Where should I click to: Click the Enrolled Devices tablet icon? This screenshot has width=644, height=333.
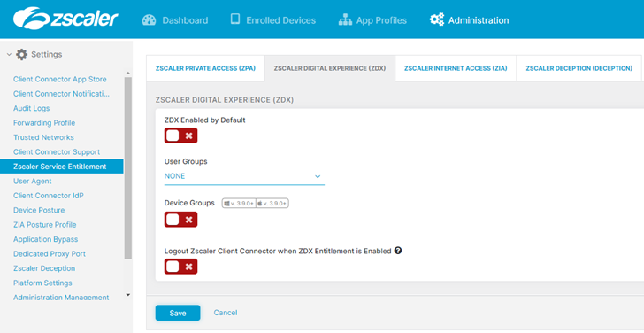[235, 19]
